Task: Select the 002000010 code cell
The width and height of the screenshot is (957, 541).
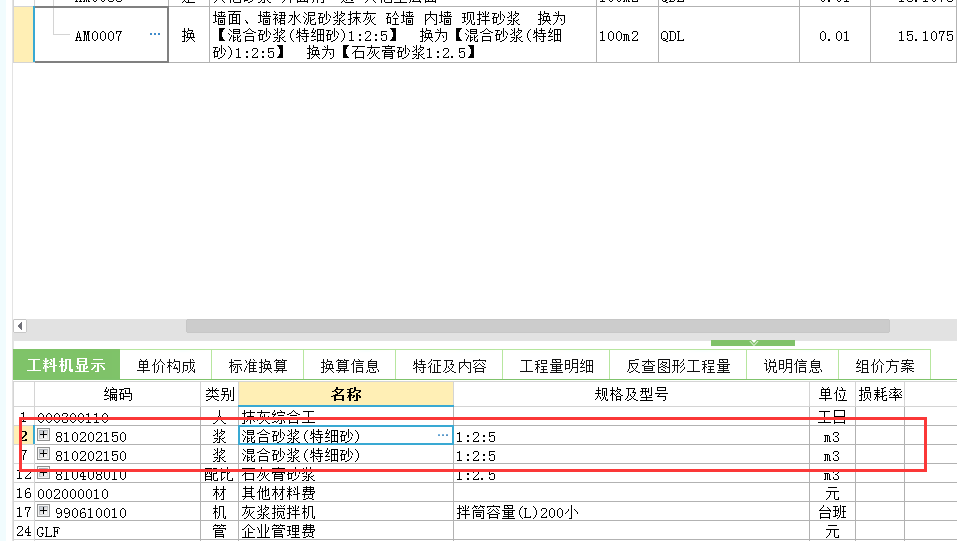Action: coord(118,493)
